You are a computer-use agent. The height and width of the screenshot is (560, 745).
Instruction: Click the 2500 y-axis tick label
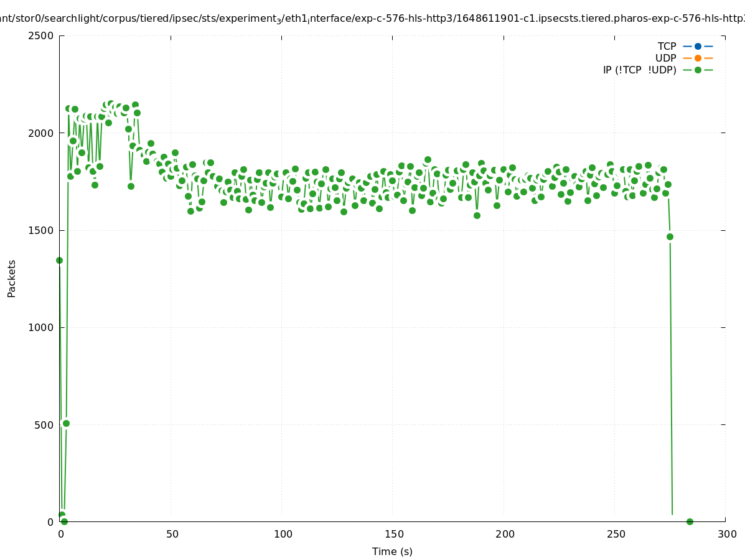(x=42, y=35)
